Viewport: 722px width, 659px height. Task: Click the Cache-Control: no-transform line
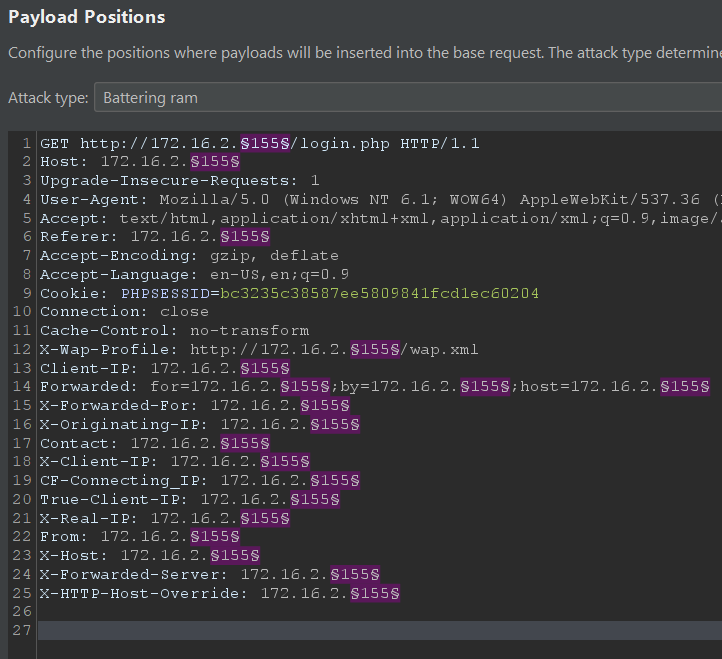click(x=175, y=331)
